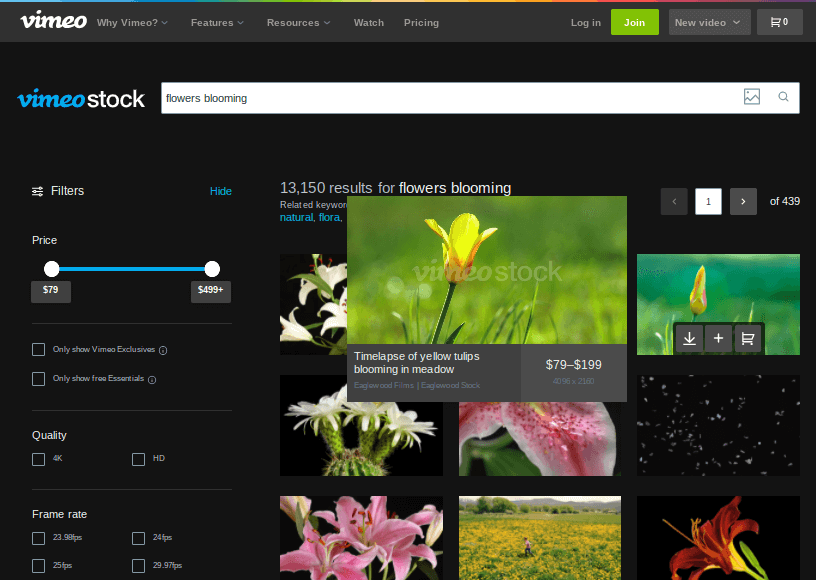Go to Pricing in top navigation
This screenshot has width=816, height=580.
(x=421, y=22)
